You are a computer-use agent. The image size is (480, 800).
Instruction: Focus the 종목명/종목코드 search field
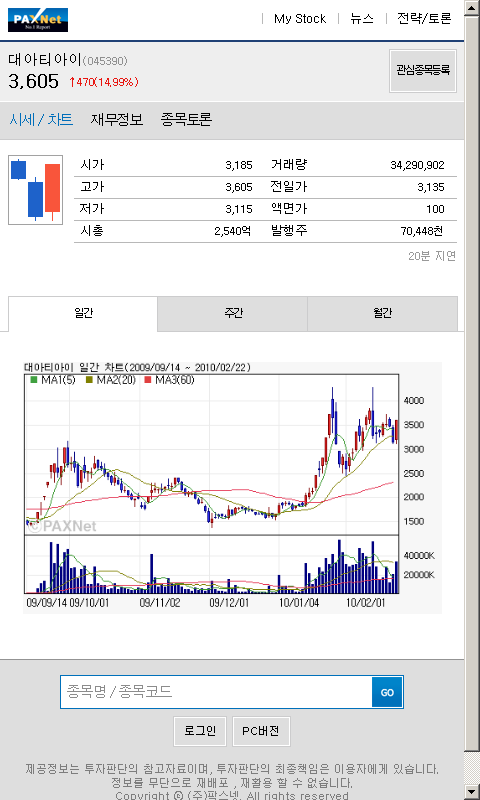click(x=216, y=692)
